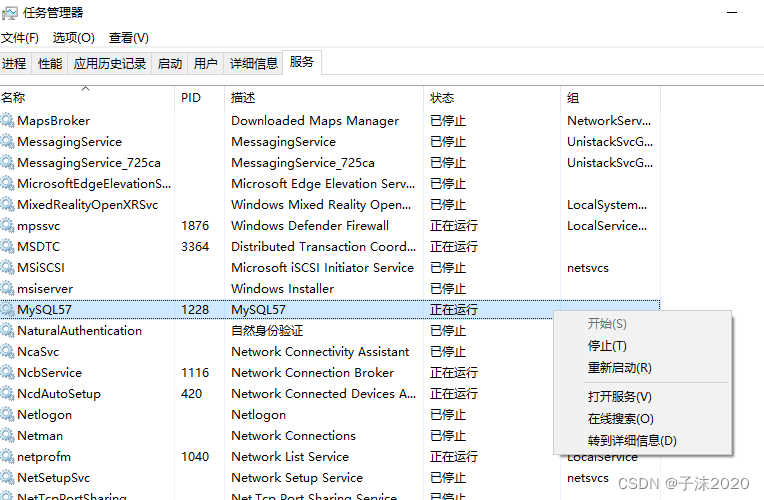Viewport: 764px width, 500px height.
Task: Open the 选项(O) menu
Action: 74,38
